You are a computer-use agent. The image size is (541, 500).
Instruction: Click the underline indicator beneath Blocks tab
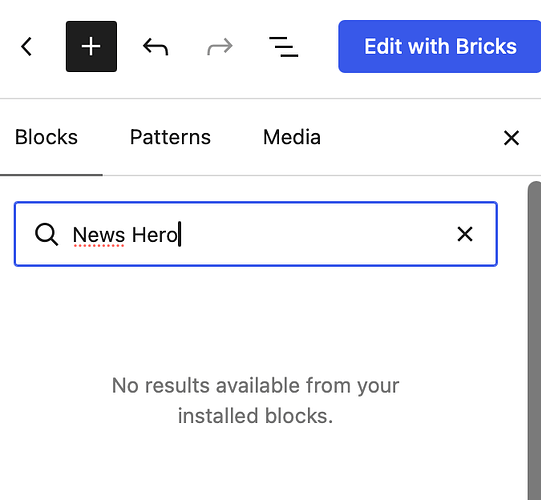(x=51, y=175)
